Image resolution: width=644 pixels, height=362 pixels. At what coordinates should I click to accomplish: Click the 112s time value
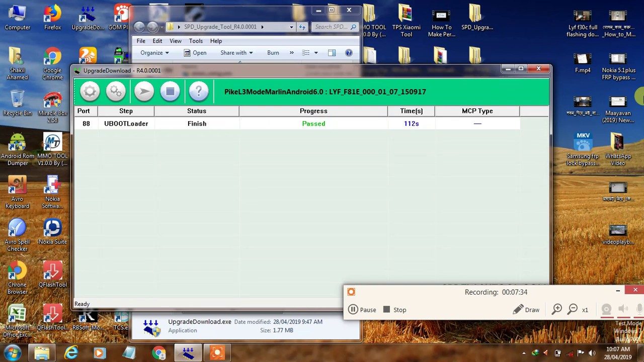pos(411,124)
